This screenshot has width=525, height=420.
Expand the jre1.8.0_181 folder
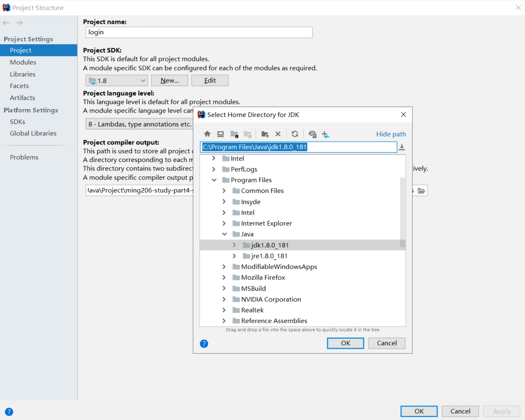point(234,256)
